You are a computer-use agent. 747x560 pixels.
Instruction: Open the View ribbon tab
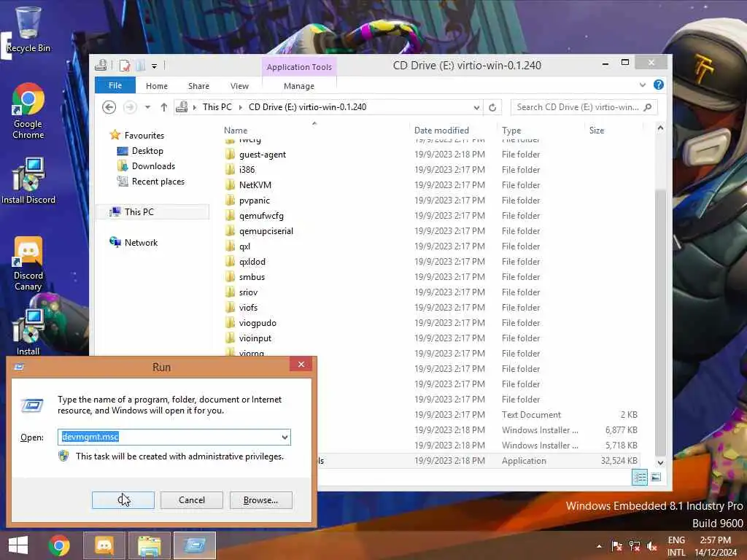point(239,86)
